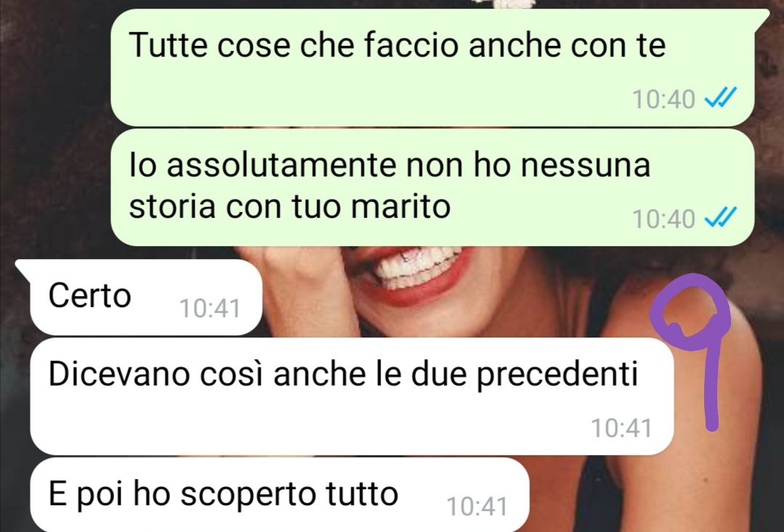Click the 10:40 timestamp on the first message

663,99
